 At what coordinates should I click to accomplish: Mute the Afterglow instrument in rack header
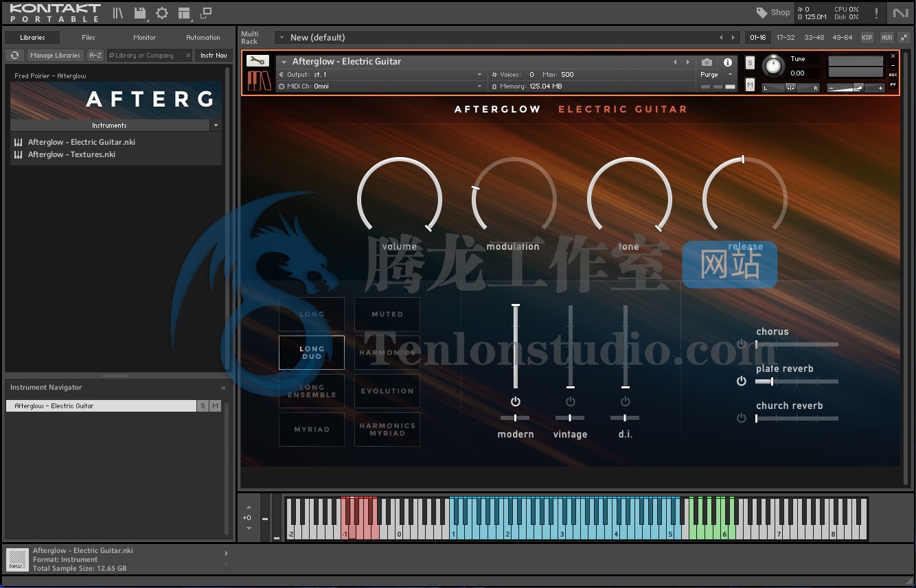[x=750, y=85]
